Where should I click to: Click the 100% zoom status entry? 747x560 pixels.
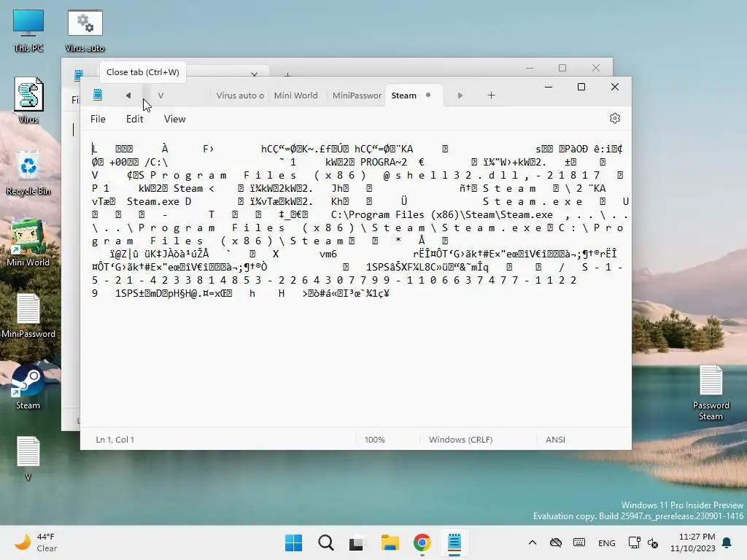click(375, 440)
